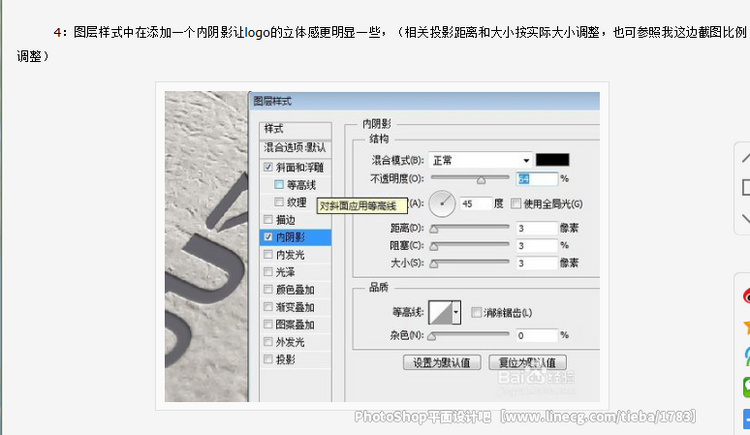This screenshot has width=750, height=435.
Task: Click the angle dial control
Action: [x=442, y=203]
